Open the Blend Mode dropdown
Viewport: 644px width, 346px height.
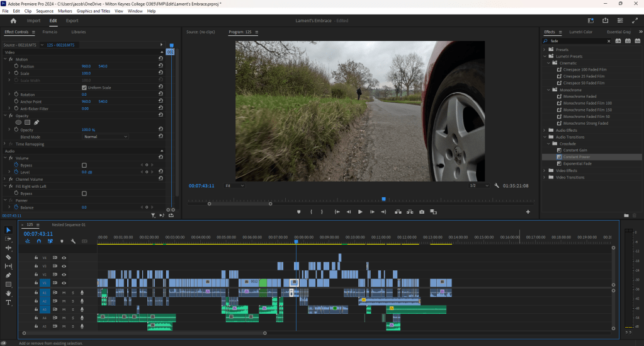105,137
